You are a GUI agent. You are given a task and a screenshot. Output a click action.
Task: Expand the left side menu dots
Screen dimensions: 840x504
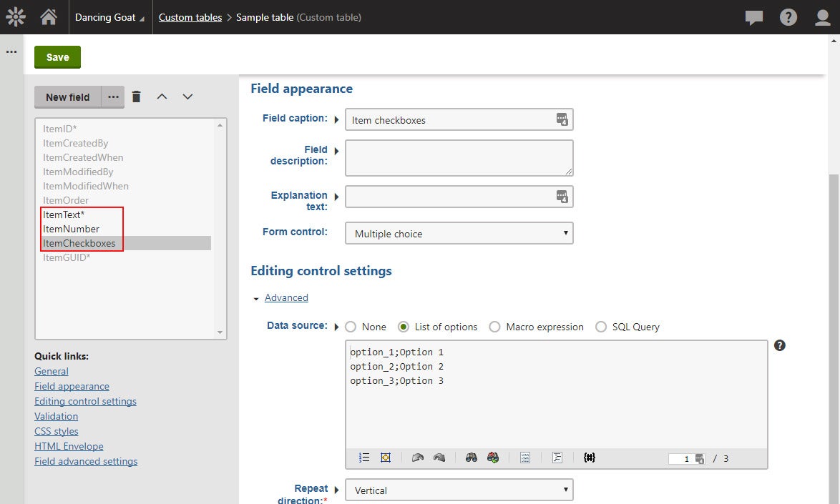click(11, 52)
